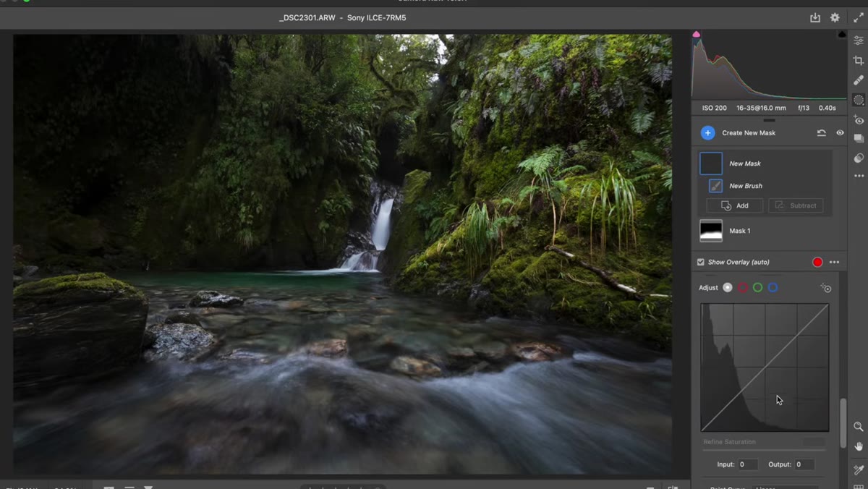Viewport: 868px width, 489px height.
Task: Open Camera Raw preferences gear icon
Action: click(835, 17)
